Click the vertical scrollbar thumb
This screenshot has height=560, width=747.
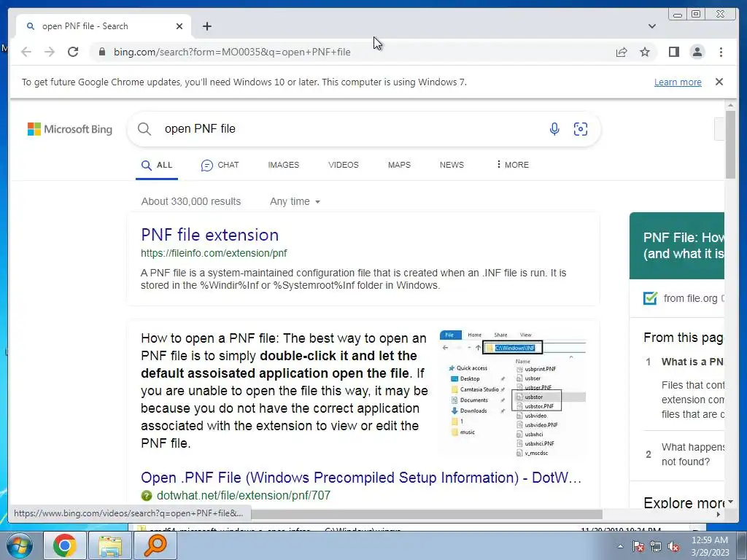click(730, 144)
